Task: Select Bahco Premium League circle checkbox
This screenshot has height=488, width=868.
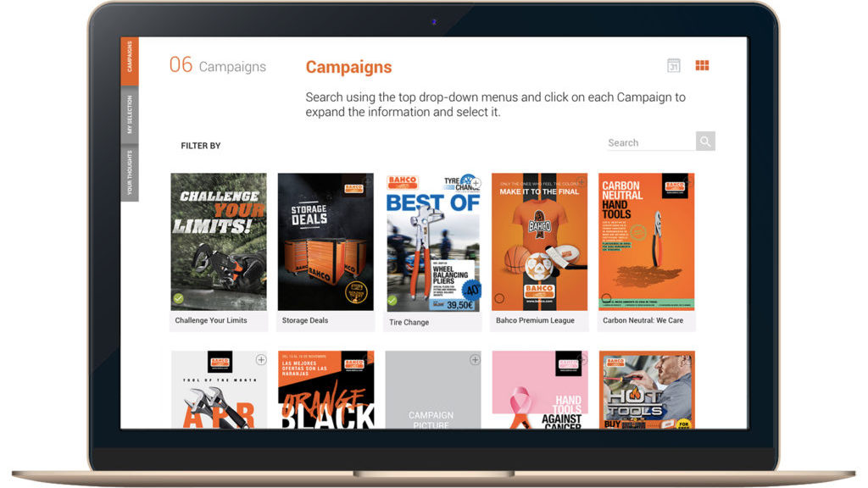Action: pyautogui.click(x=499, y=298)
